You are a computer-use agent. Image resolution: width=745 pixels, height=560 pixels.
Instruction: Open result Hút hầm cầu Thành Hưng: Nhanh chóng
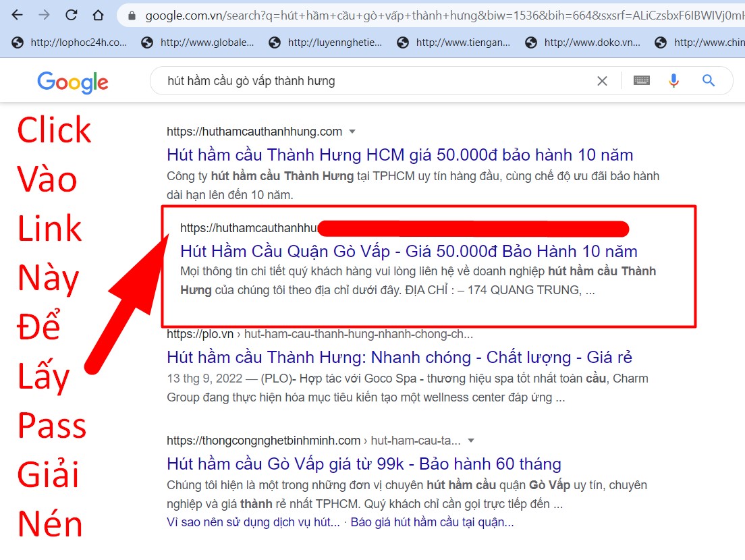click(x=399, y=357)
